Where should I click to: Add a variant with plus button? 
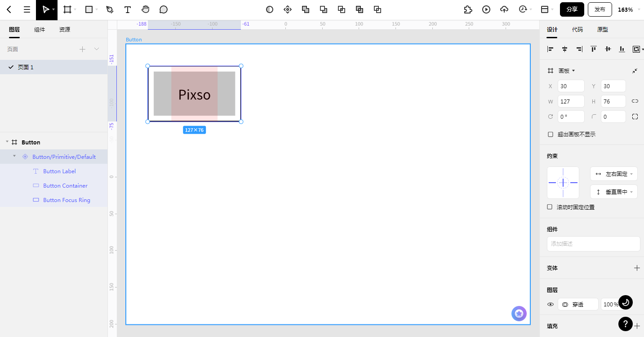click(637, 268)
